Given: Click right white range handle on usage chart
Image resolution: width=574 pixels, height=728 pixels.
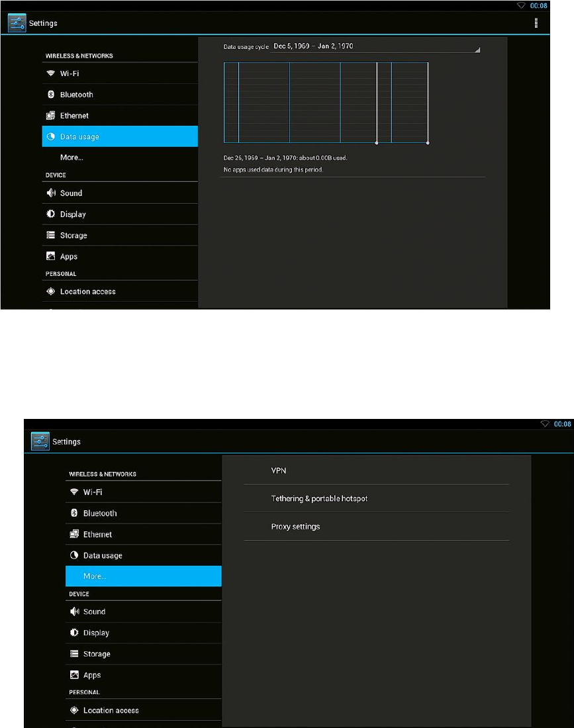Looking at the screenshot, I should coord(428,143).
